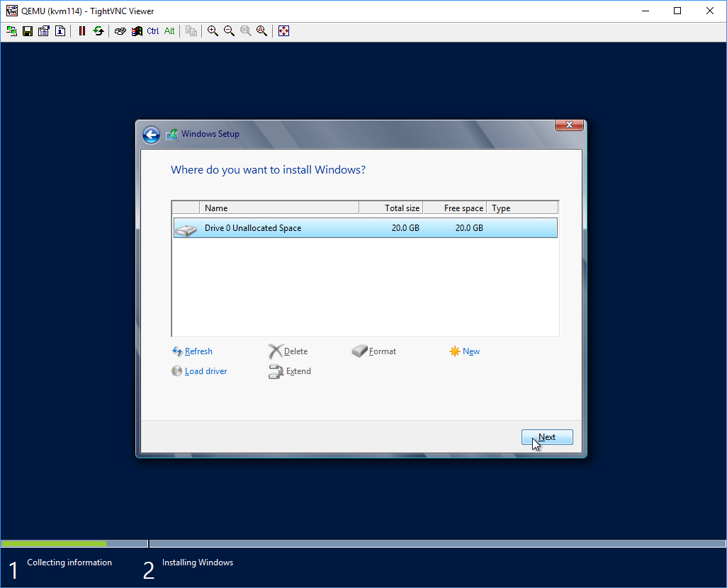
Task: Click the Refresh screen toolbar icon
Action: [x=98, y=31]
